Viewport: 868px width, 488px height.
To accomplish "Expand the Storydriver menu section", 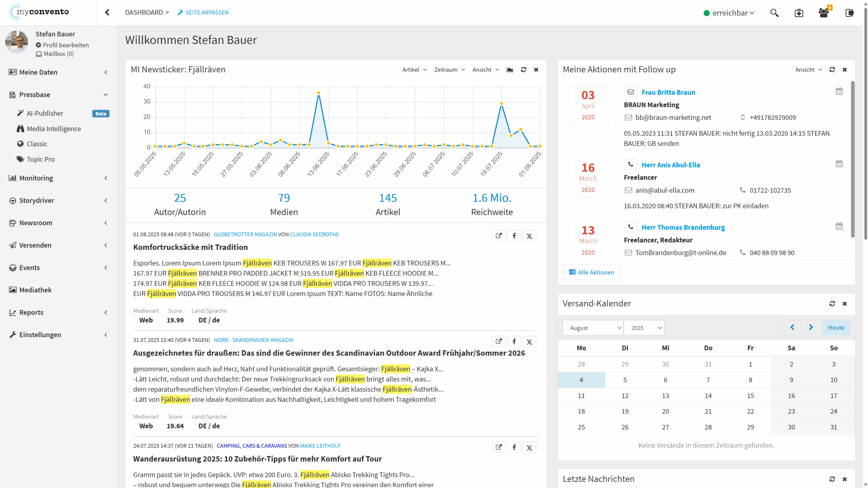I will 58,200.
